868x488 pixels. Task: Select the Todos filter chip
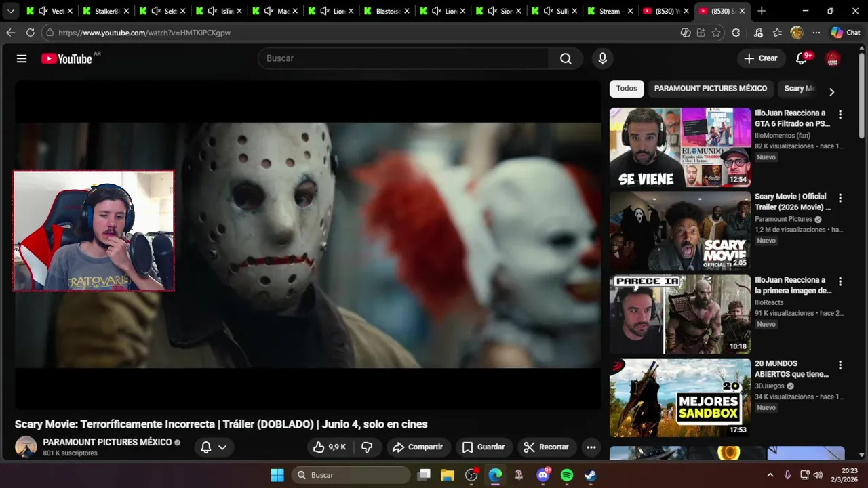(627, 89)
